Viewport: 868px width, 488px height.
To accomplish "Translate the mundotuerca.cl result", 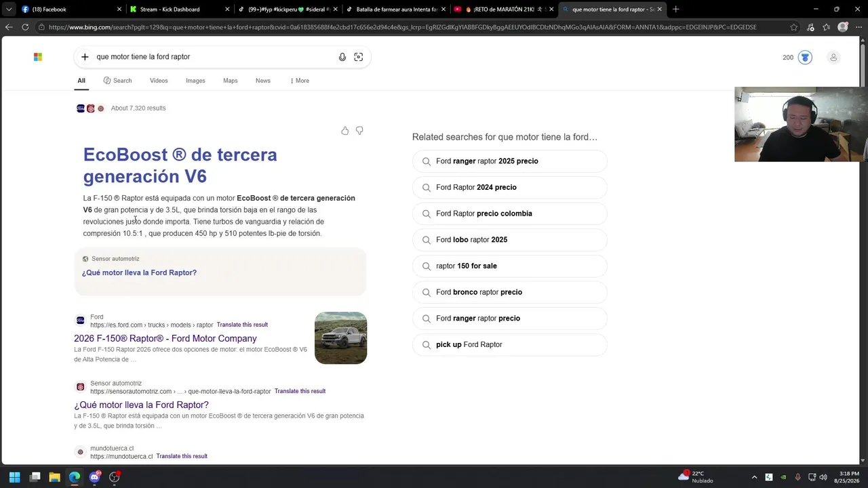I will [x=182, y=456].
